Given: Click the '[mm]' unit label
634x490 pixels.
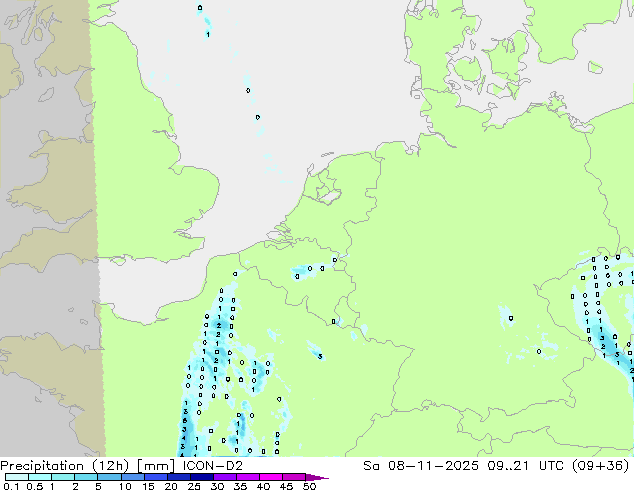Looking at the screenshot, I should (x=156, y=466).
